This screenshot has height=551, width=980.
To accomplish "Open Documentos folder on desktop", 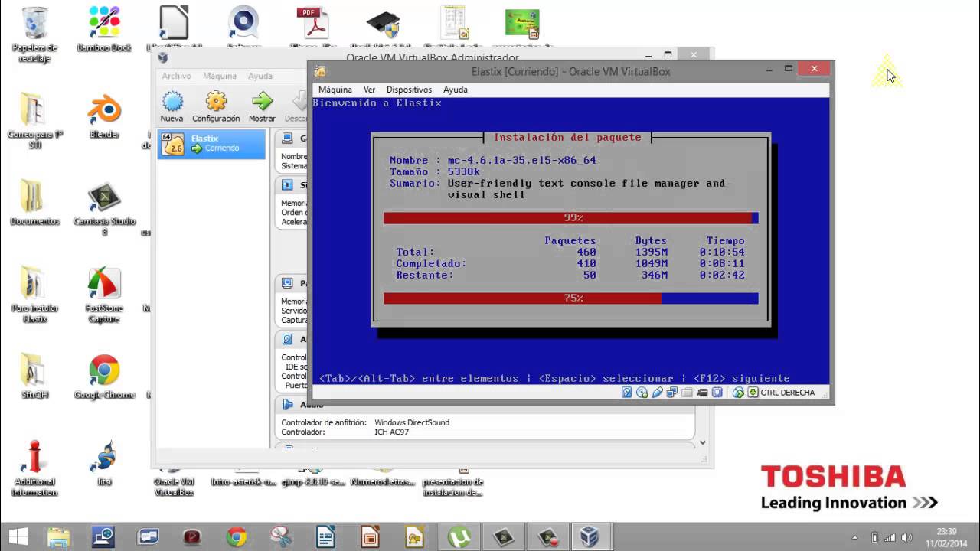I will pyautogui.click(x=34, y=203).
